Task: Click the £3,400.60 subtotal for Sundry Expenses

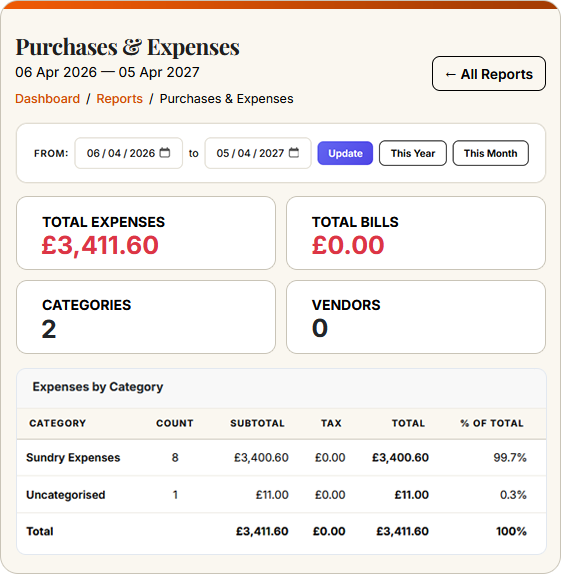Action: coord(261,458)
